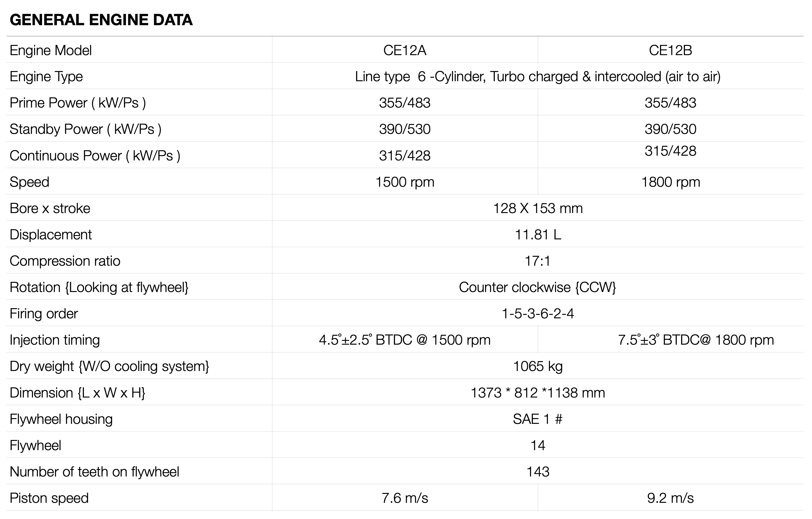Click the 11.81 L displacement value

click(x=538, y=235)
